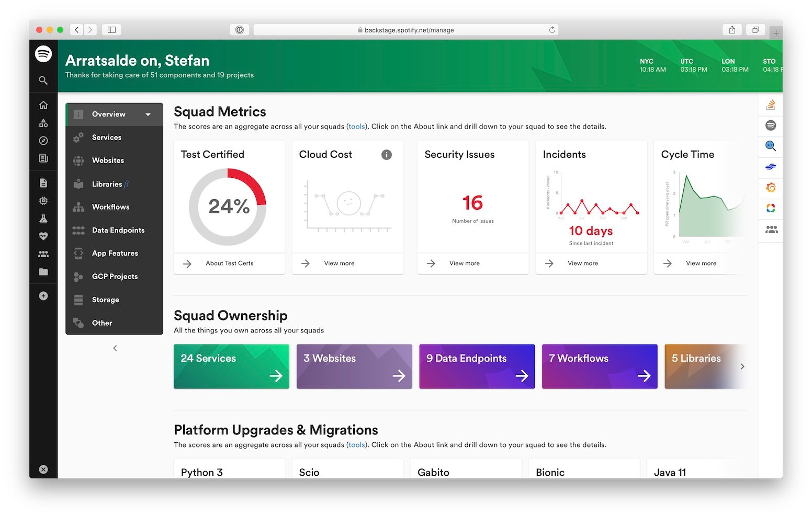The image size is (812, 517).
Task: Click the Cycle Time area chart
Action: click(705, 205)
